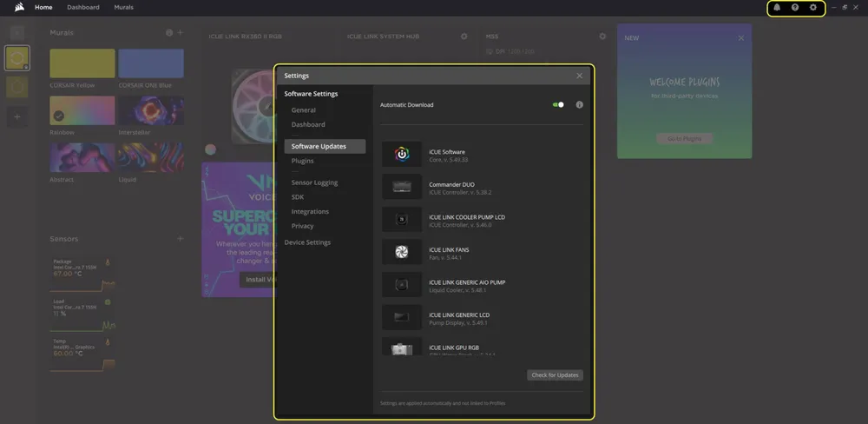Click the Corsair sails logo

tap(19, 7)
